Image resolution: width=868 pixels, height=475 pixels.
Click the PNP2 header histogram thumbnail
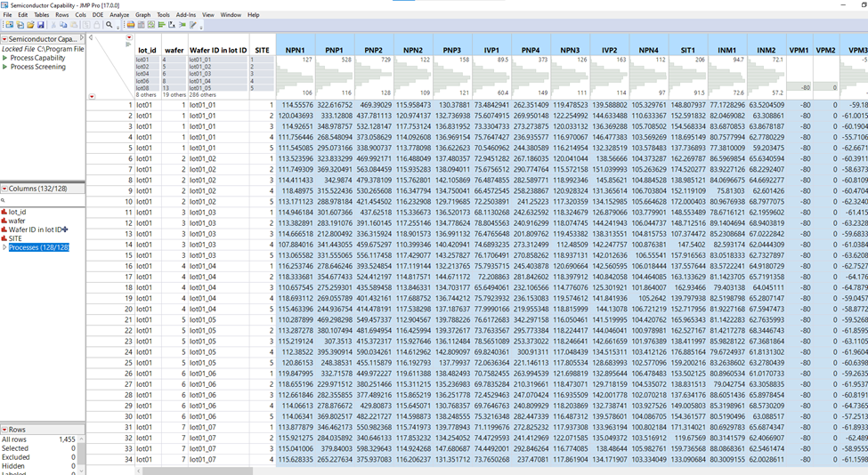[x=374, y=76]
